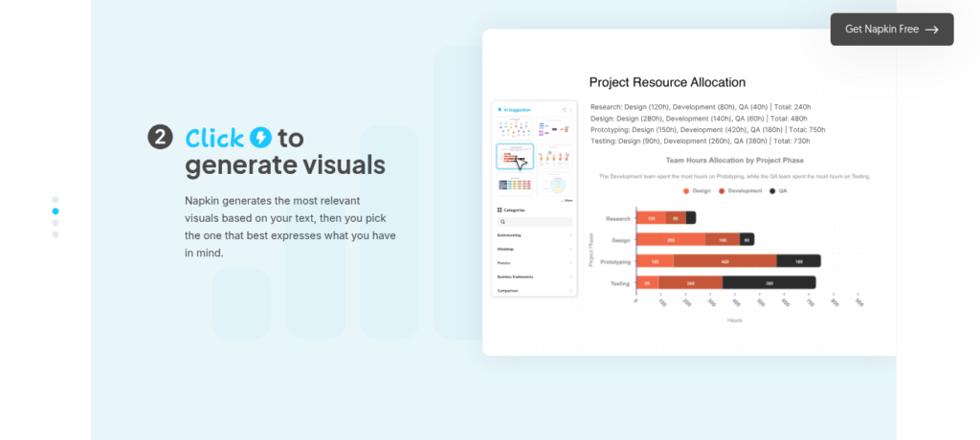Image resolution: width=980 pixels, height=440 pixels.
Task: Click the Design orange legend swatch
Action: click(686, 190)
